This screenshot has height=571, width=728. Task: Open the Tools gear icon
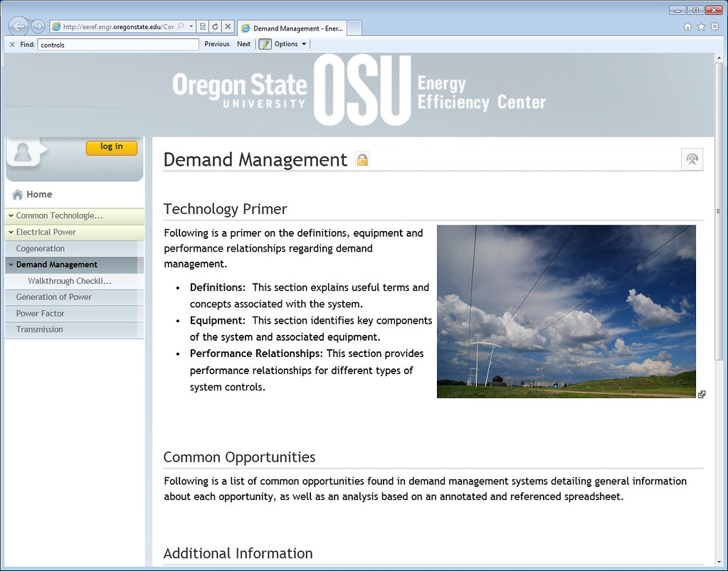715,27
